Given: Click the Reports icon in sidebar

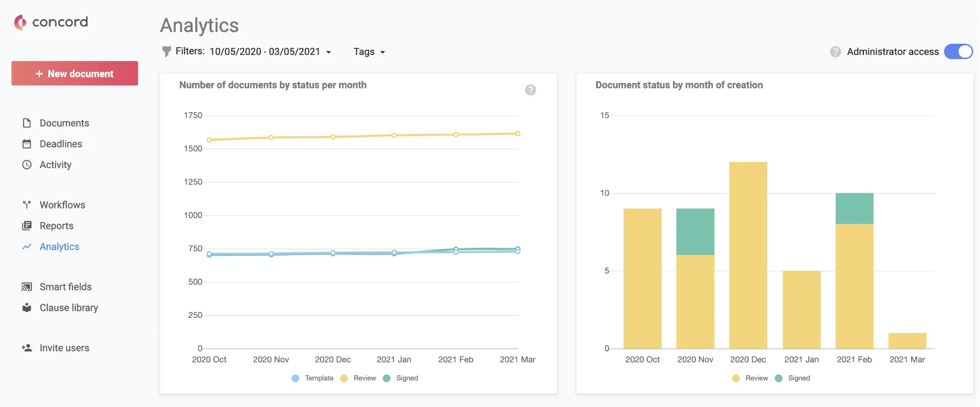Looking at the screenshot, I should [x=26, y=225].
